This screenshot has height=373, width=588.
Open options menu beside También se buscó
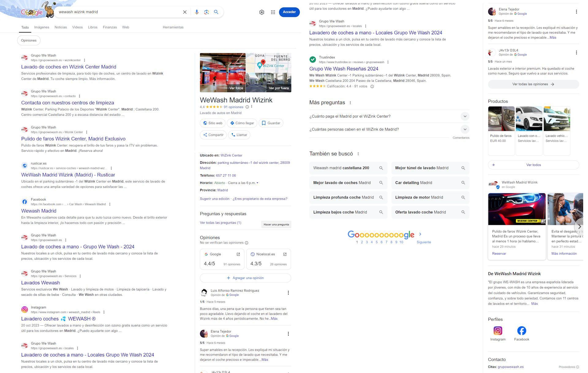(358, 154)
